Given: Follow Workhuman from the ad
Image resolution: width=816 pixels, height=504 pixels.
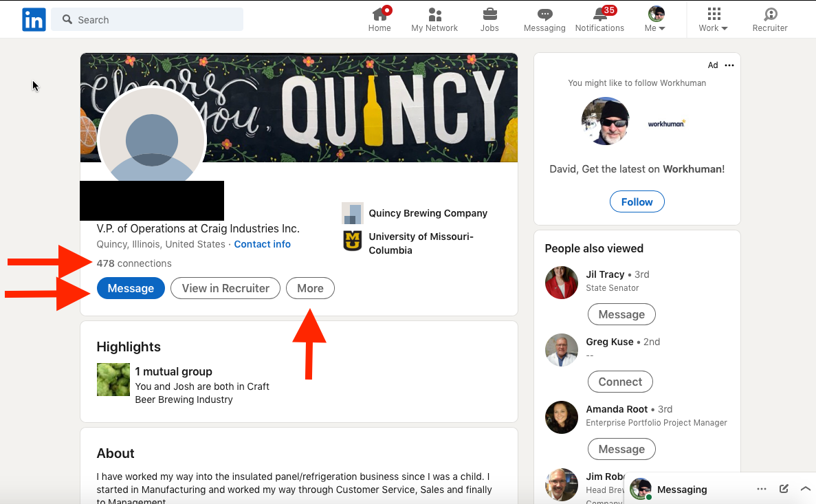Looking at the screenshot, I should point(637,202).
